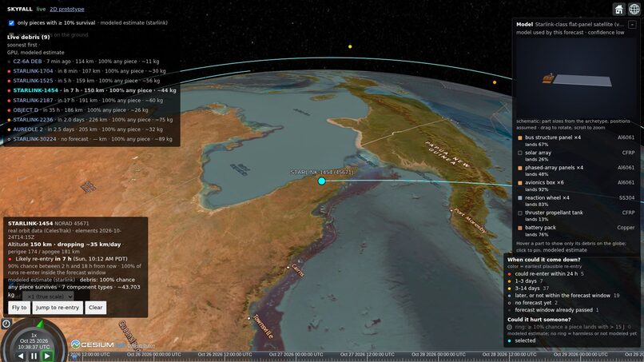Viewport: 644px width, 362px height.
Task: Click the Cairns city label on map
Action: (298, 270)
